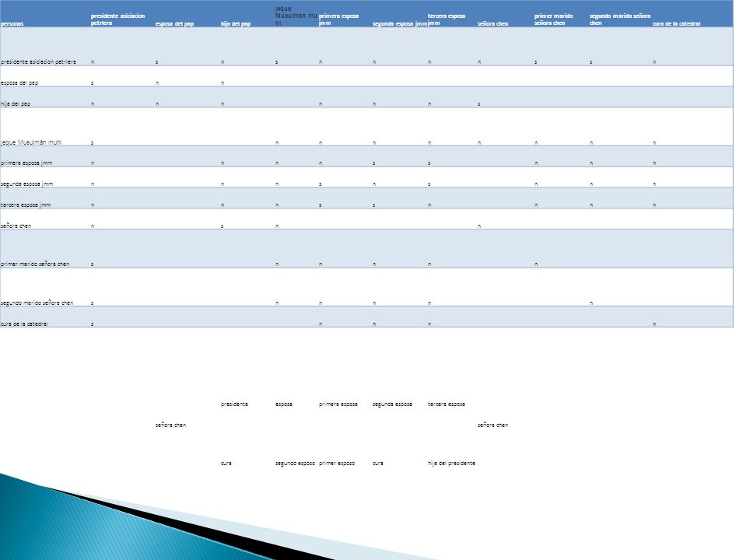Select the 'segundo marido señora chen' column header
Screen dimensions: 747x560
click(619, 19)
